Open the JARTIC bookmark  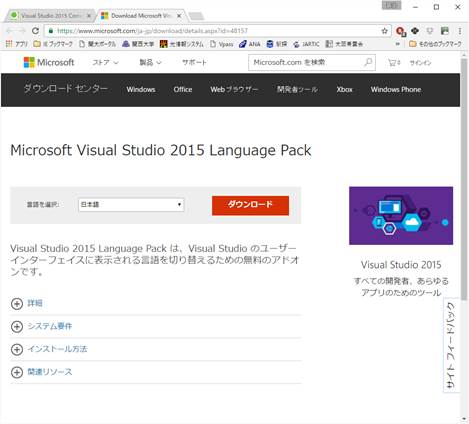pyautogui.click(x=306, y=44)
